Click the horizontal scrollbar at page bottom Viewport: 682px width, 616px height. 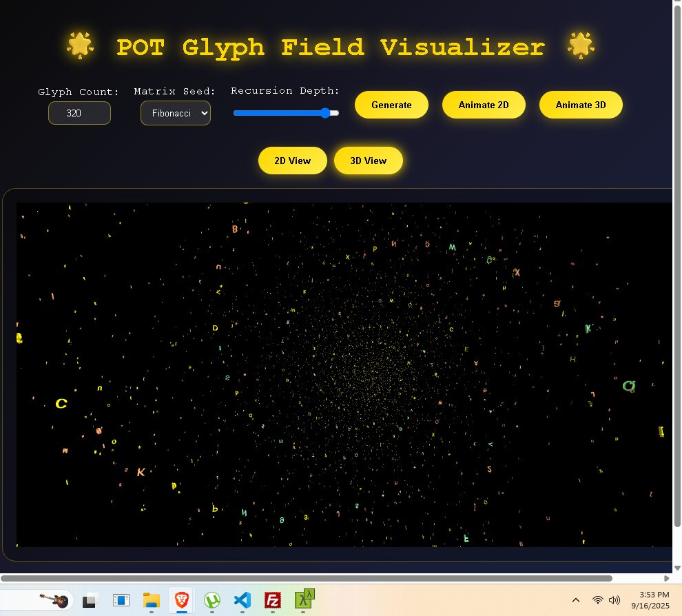click(x=307, y=578)
